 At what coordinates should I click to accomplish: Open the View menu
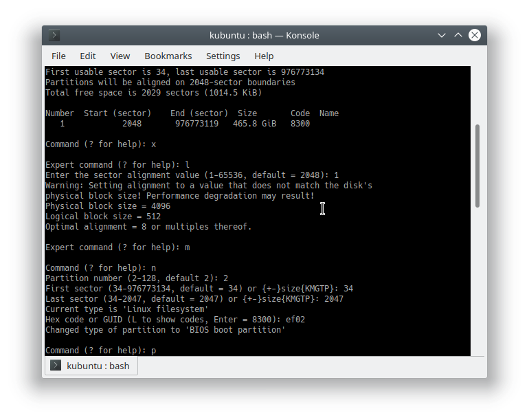click(120, 56)
